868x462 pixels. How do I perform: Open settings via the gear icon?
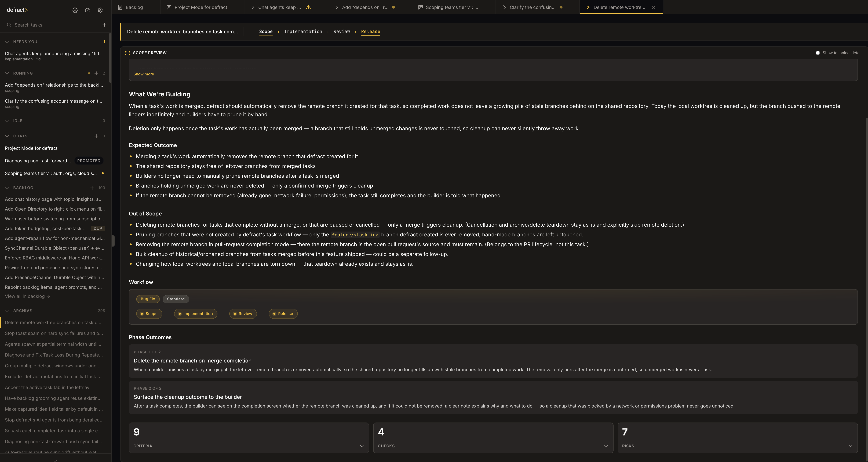pyautogui.click(x=100, y=10)
